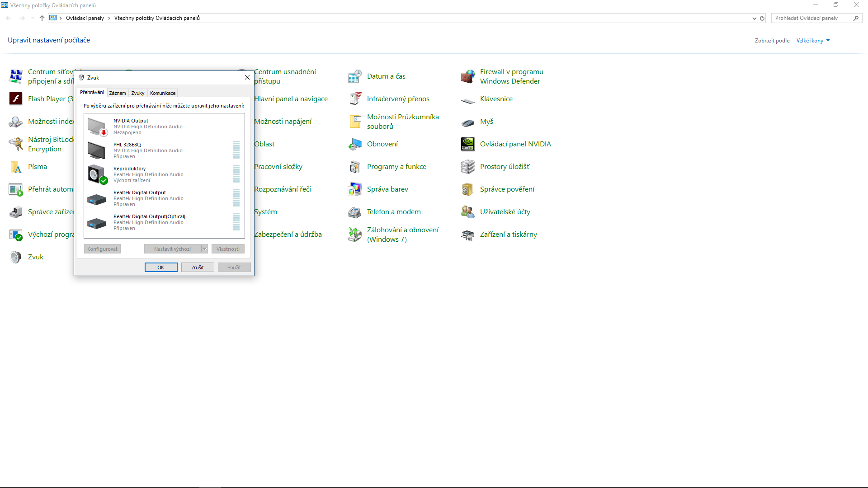Switch to the Záznam tab
Screen dimensions: 868x488
pos(118,93)
